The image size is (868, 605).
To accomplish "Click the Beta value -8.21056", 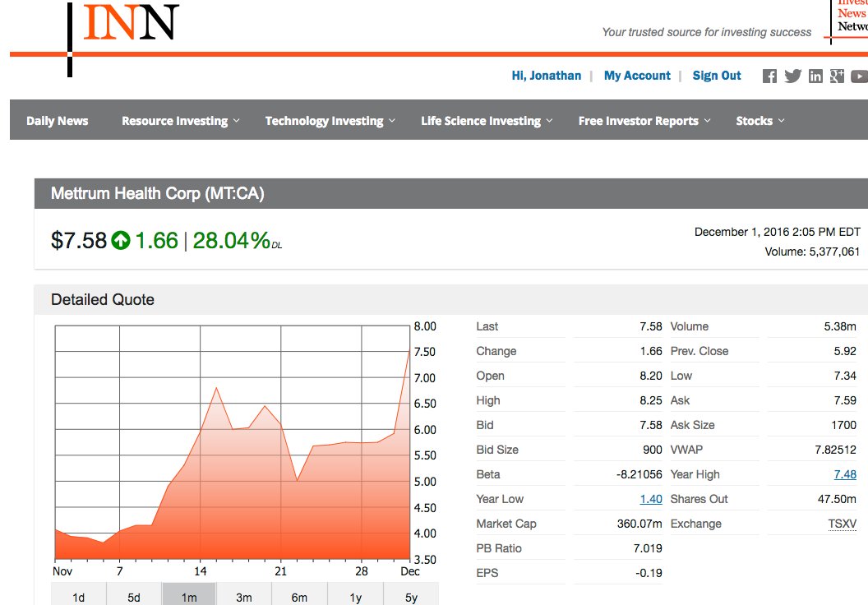I will pyautogui.click(x=639, y=474).
